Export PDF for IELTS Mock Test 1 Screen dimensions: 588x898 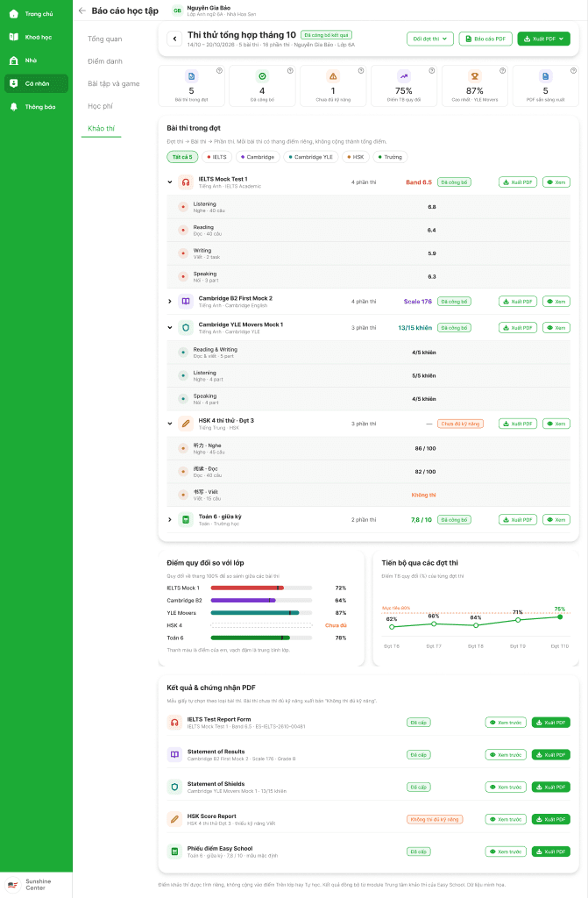click(x=518, y=182)
